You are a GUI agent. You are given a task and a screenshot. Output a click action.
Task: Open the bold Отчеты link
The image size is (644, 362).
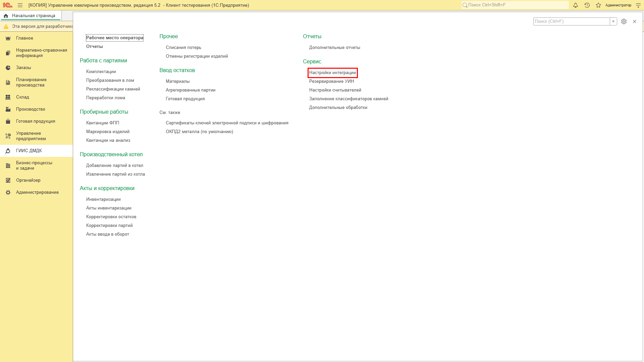click(95, 47)
